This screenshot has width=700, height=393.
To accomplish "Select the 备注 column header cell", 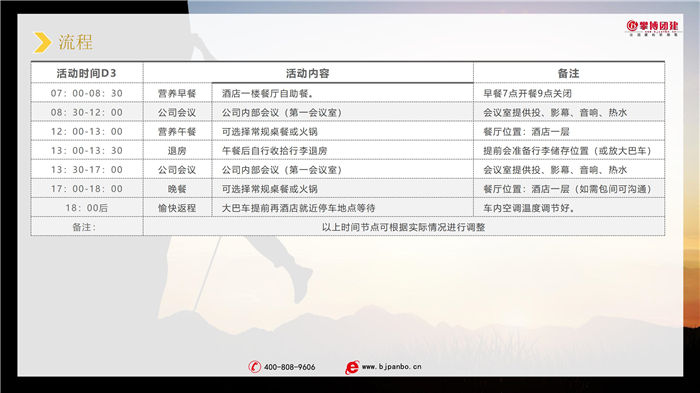I will point(569,73).
